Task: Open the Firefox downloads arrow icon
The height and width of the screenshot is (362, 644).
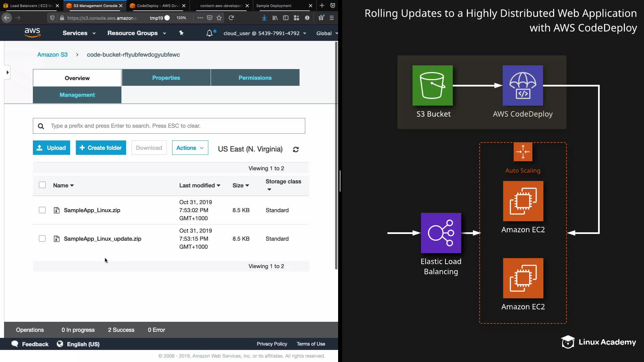Action: [264, 18]
